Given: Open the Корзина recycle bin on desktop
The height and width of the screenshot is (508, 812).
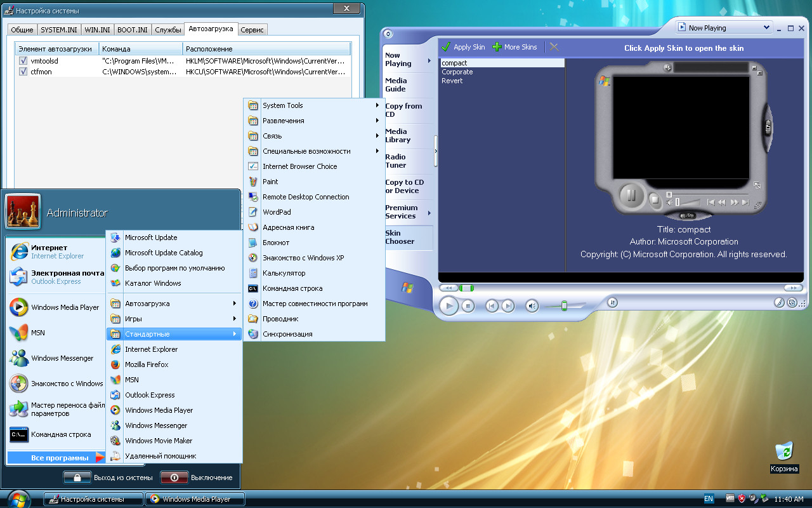Looking at the screenshot, I should [784, 452].
